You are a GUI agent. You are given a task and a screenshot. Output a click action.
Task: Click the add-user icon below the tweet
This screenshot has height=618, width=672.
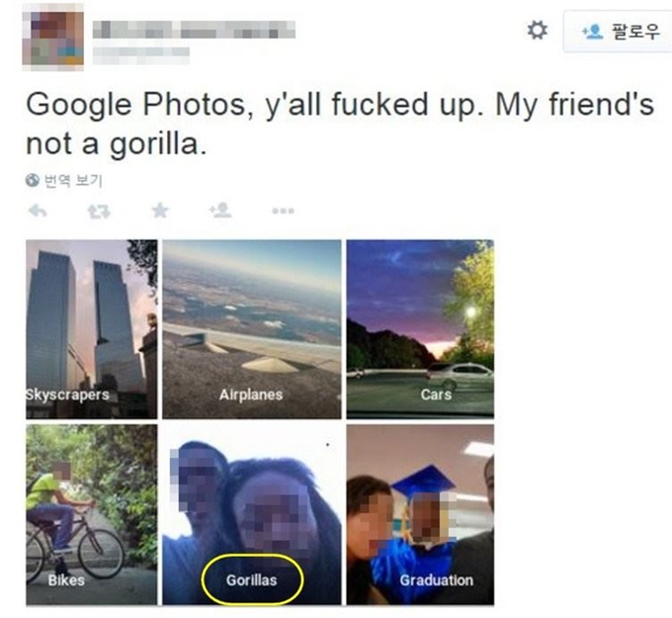[x=220, y=211]
